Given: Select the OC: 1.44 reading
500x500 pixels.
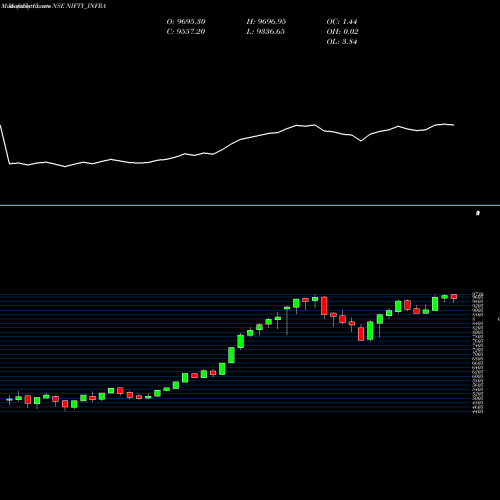Looking at the screenshot, I should [x=342, y=22].
